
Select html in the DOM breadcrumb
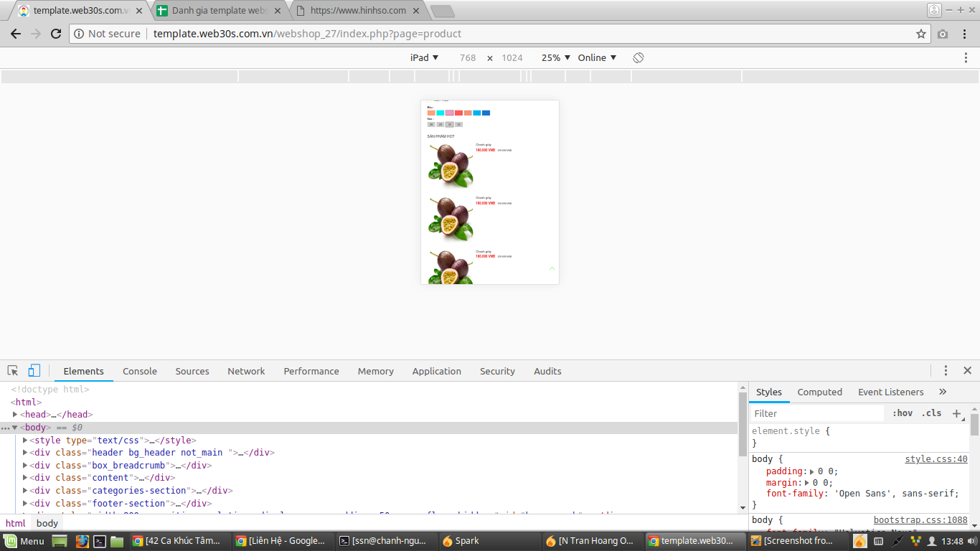(16, 523)
